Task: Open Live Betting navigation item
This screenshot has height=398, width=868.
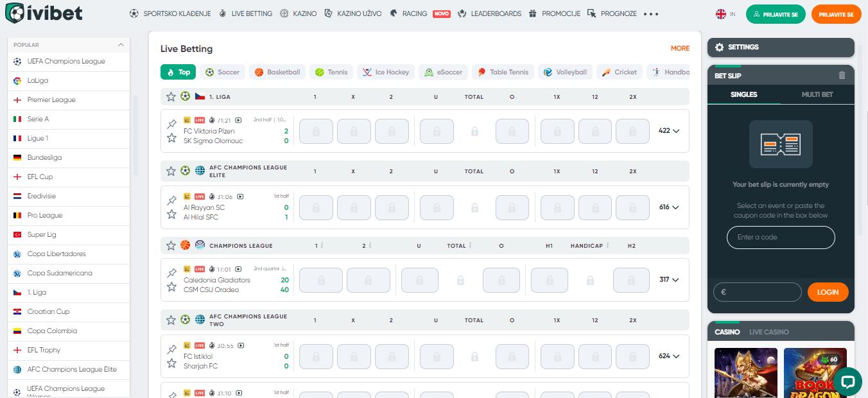Action: tap(245, 13)
